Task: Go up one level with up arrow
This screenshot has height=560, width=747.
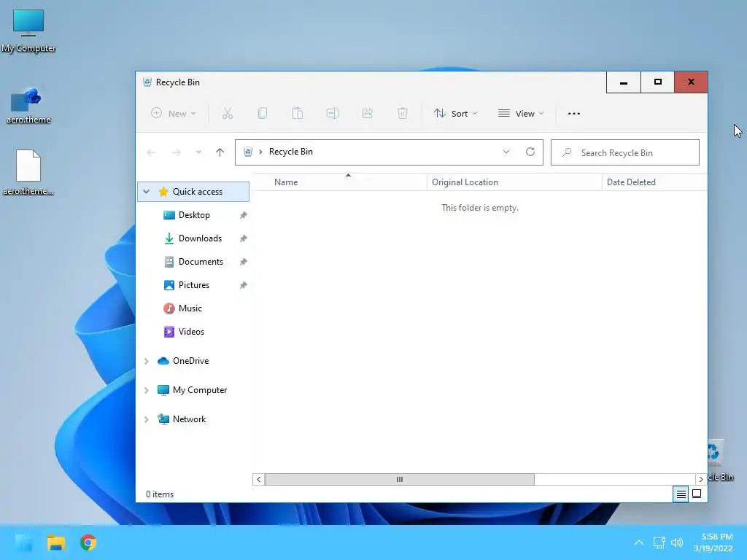Action: click(x=220, y=152)
